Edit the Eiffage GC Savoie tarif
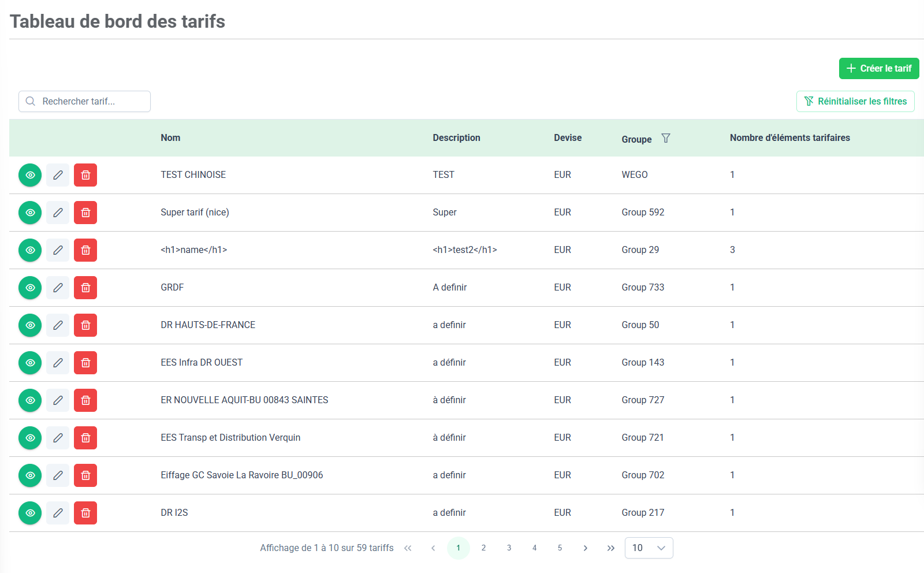The width and height of the screenshot is (924, 573). click(x=58, y=475)
